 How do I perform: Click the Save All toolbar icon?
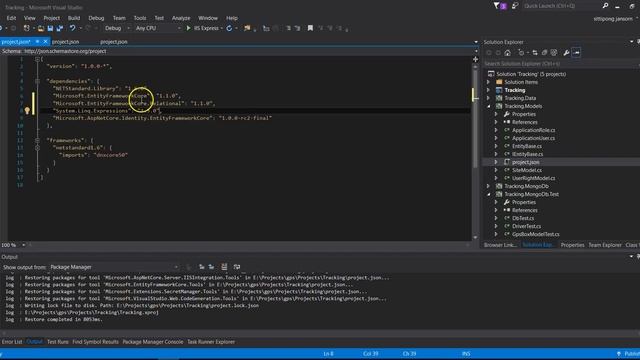pyautogui.click(x=60, y=28)
